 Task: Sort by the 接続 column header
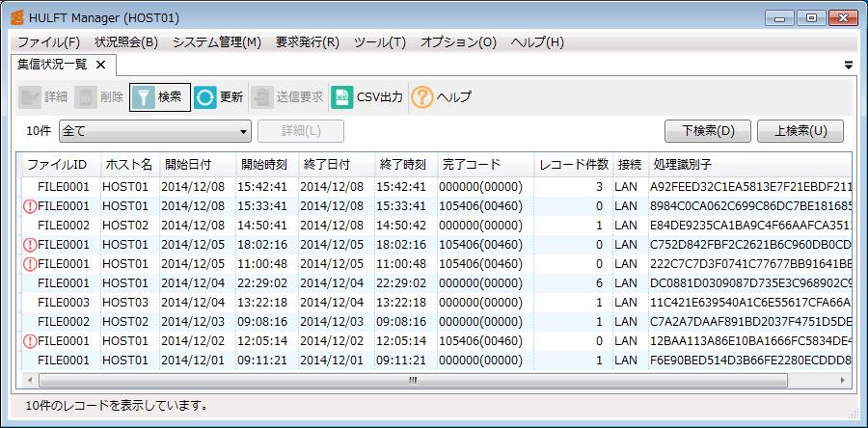coord(630,164)
